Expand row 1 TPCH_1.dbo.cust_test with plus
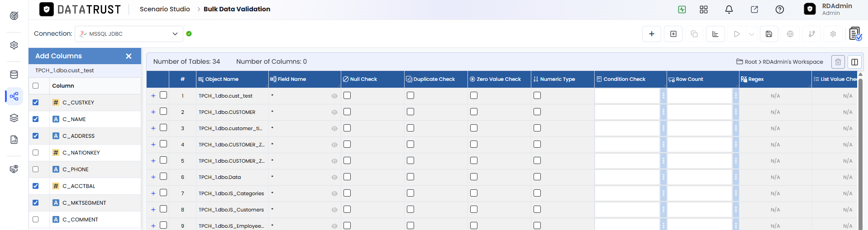This screenshot has width=868, height=230. 153,96
